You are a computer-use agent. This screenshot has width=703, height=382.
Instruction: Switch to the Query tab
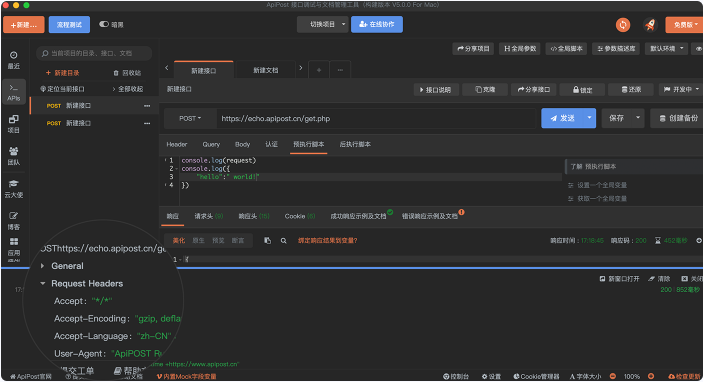(x=211, y=144)
